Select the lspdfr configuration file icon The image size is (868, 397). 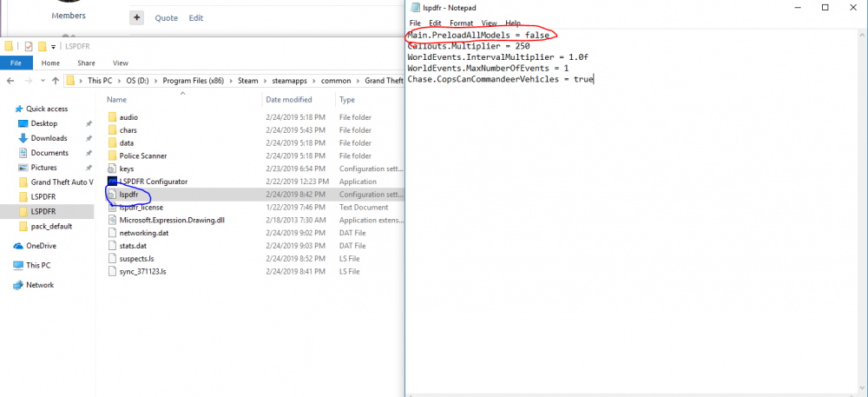[x=112, y=195]
